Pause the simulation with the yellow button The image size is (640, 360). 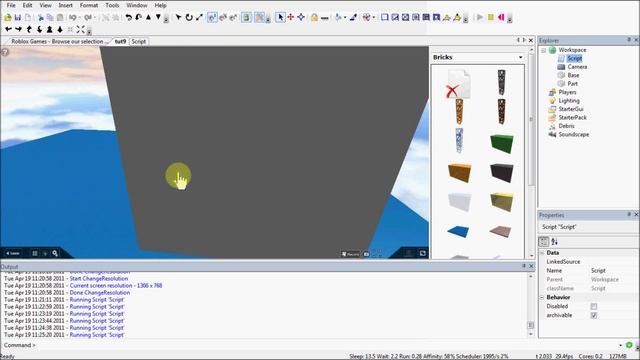click(x=491, y=18)
